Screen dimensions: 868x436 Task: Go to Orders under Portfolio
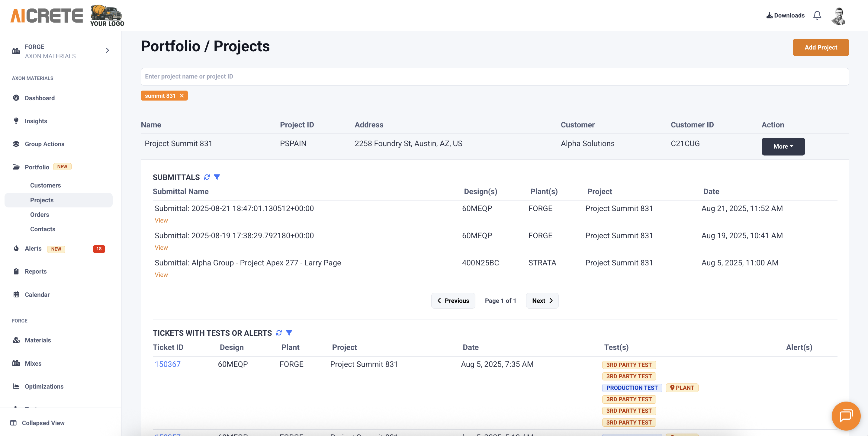[x=40, y=215]
